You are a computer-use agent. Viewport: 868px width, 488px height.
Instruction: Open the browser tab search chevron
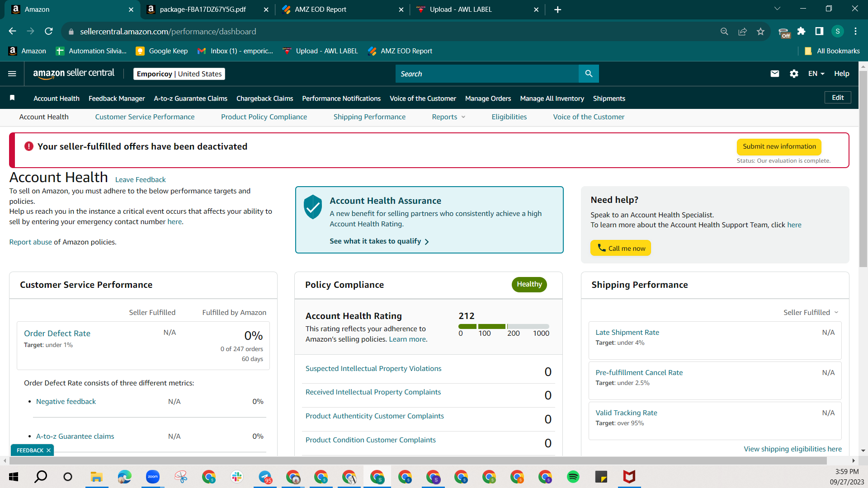tap(777, 9)
